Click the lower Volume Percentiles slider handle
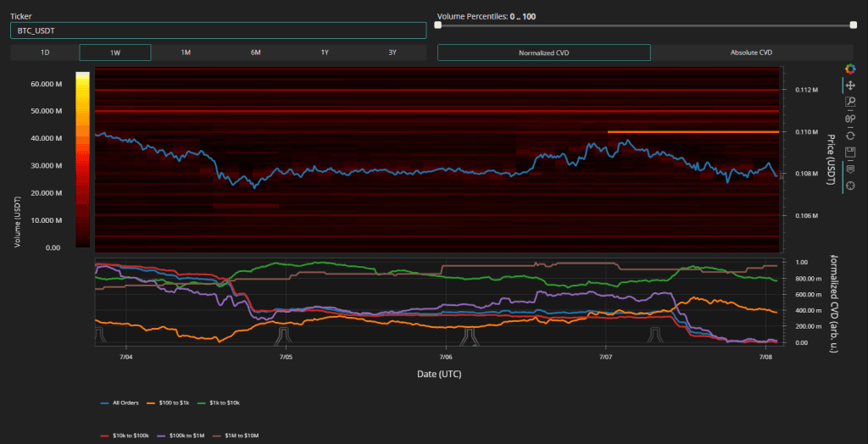The image size is (868, 444). tap(438, 25)
